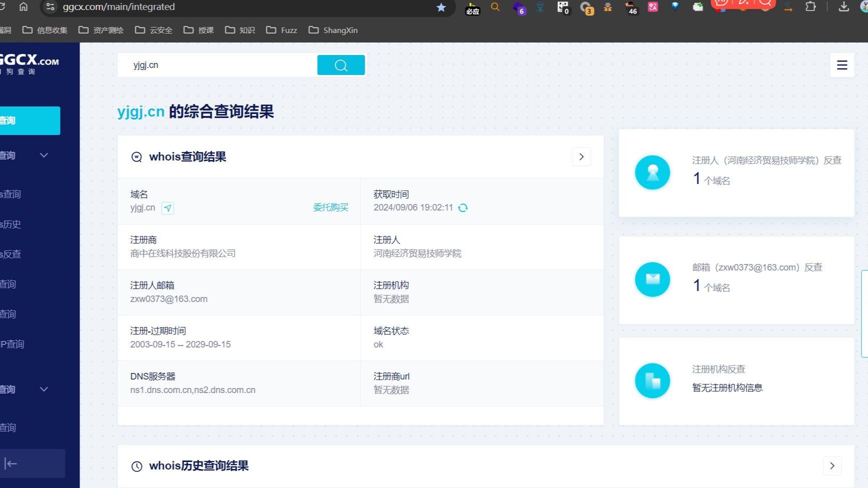Click the email reverse lookup envelope icon
Viewport: 868px width, 488px height.
(652, 279)
